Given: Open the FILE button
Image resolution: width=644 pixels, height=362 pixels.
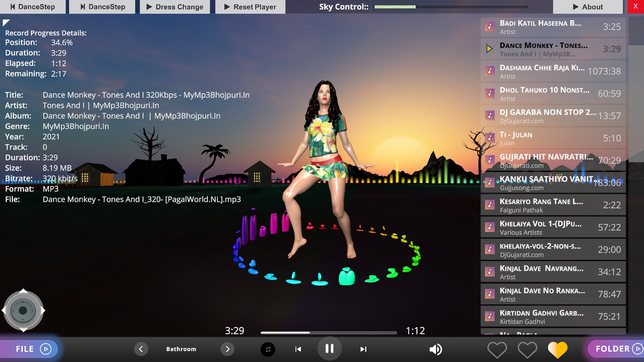Looking at the screenshot, I should click(29, 349).
